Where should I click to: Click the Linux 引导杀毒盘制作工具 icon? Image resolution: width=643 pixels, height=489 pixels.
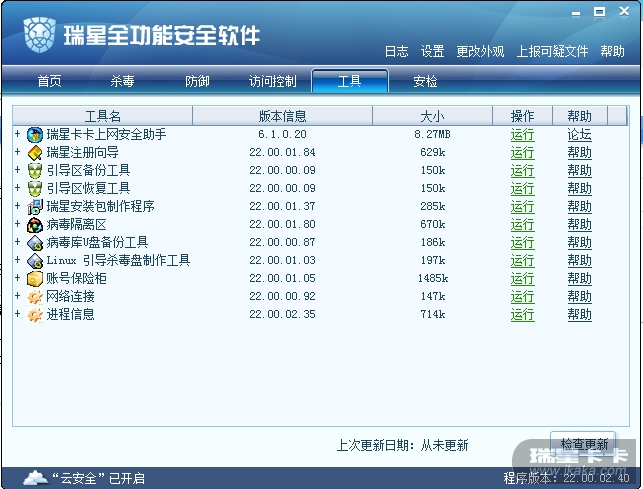(35, 261)
